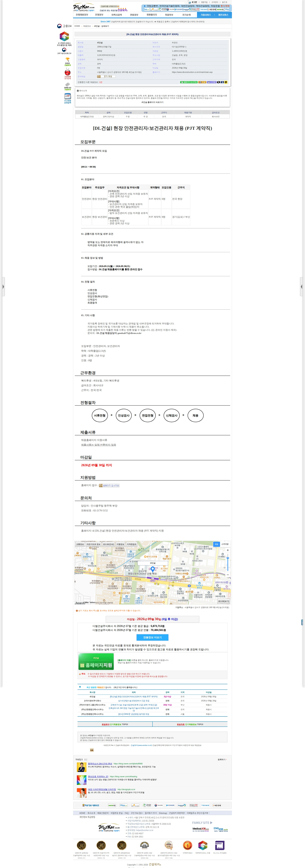Click 로그인 link in top bar
Image resolution: width=305 pixels, height=868 pixels.
[194, 2]
